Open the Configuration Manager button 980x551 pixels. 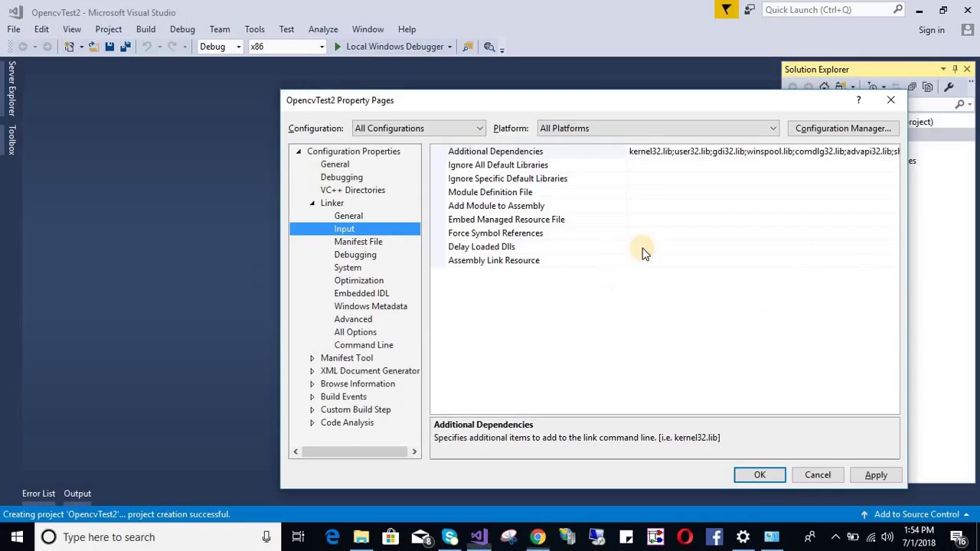(843, 129)
